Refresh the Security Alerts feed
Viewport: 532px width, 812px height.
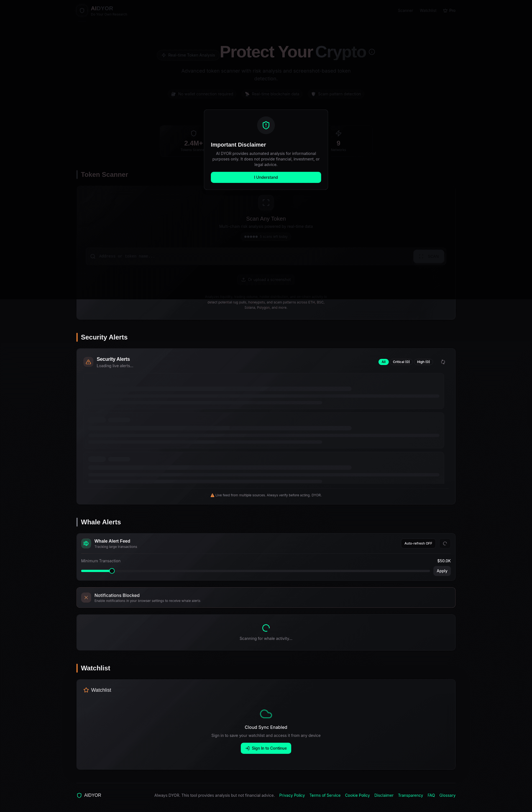click(443, 362)
